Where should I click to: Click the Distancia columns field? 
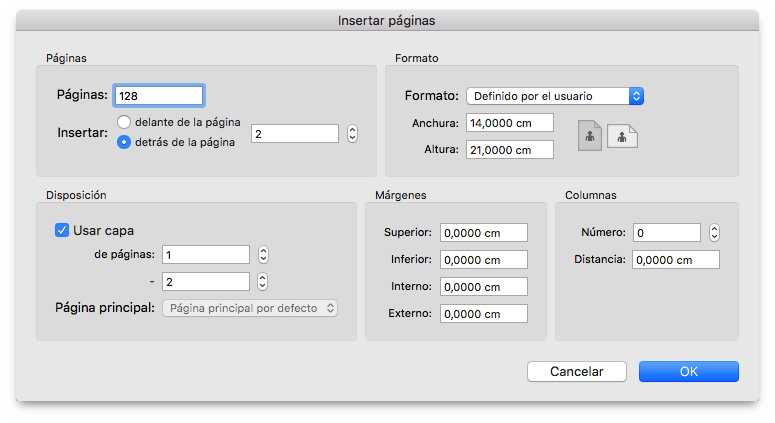(x=676, y=260)
